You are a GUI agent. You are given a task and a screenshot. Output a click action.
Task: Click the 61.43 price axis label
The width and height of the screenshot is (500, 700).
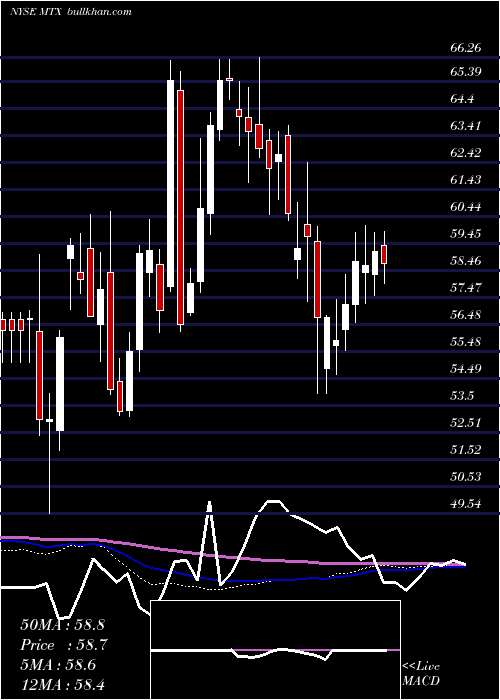point(466,180)
